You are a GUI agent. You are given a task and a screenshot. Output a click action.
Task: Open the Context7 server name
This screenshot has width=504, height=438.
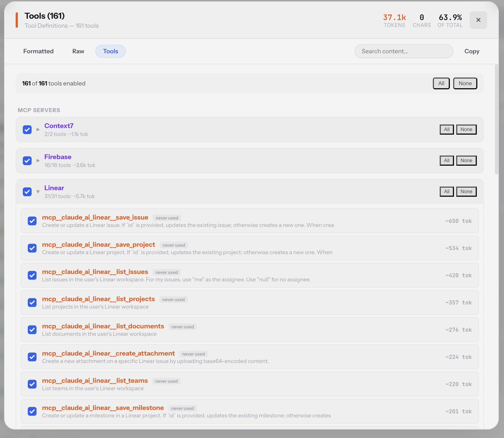[x=59, y=126]
